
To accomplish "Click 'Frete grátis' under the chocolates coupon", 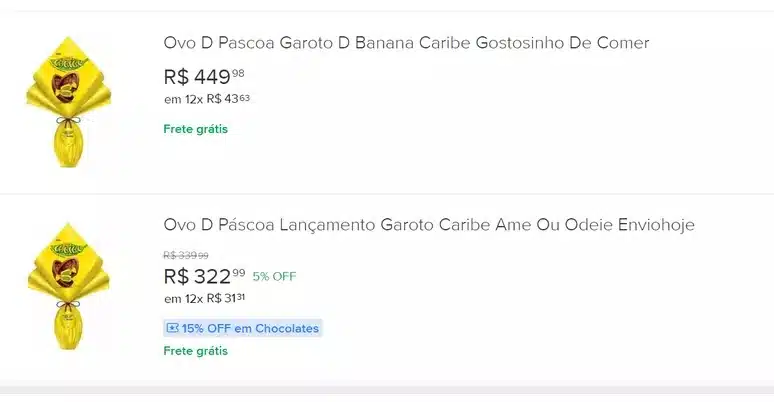I will 196,351.
